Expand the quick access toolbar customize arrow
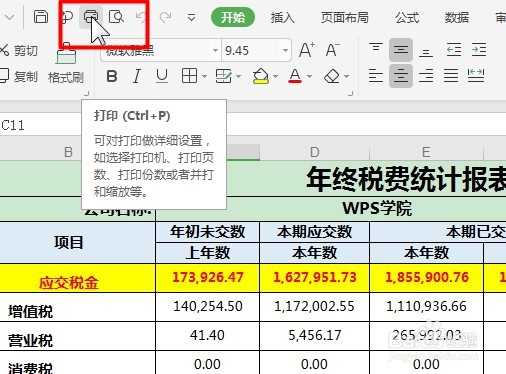 pyautogui.click(x=191, y=17)
